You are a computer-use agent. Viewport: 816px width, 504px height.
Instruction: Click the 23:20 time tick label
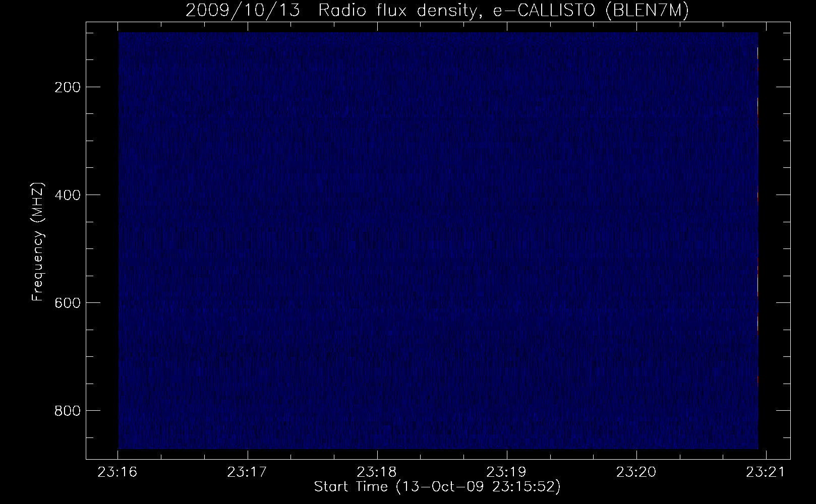tap(636, 472)
